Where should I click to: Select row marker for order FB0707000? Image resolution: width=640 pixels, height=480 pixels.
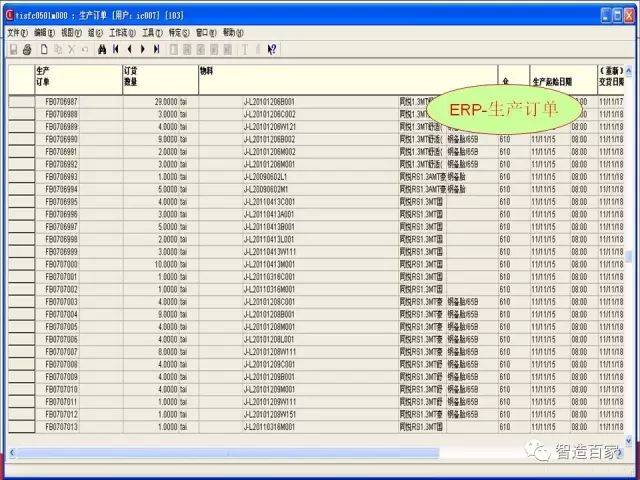point(21,264)
